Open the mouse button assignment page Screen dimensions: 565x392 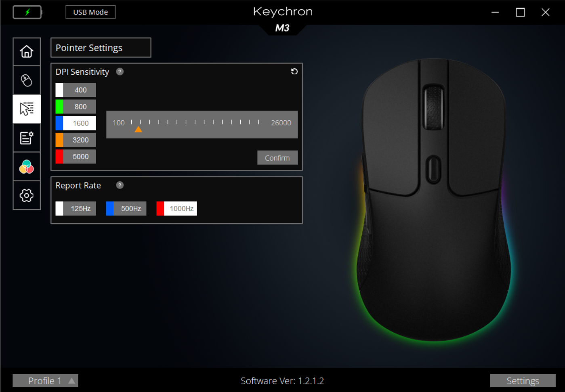pyautogui.click(x=27, y=80)
